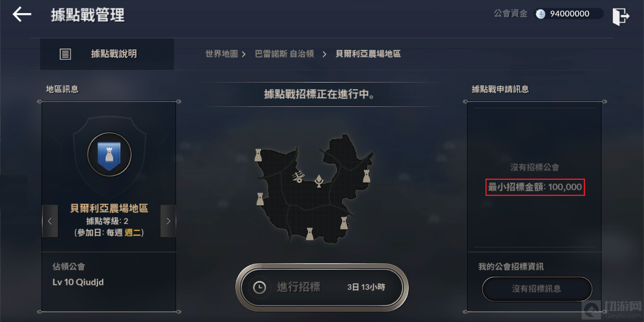The width and height of the screenshot is (644, 322).
Task: Open the 據點戰說明 document icon
Action: (65, 54)
